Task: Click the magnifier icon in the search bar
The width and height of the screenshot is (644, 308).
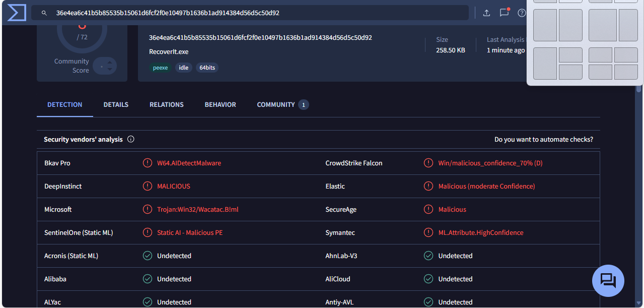Action: pyautogui.click(x=44, y=13)
